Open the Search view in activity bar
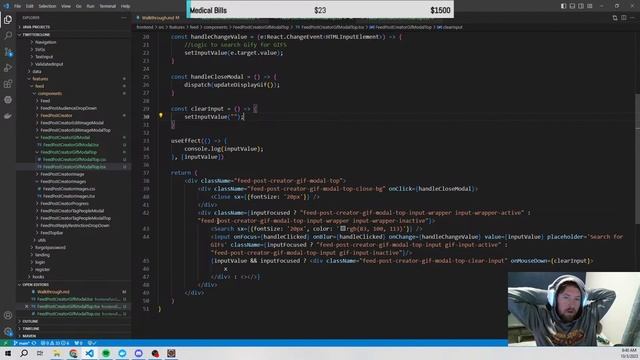Viewport: 640px width, 360px height. pos(8,36)
